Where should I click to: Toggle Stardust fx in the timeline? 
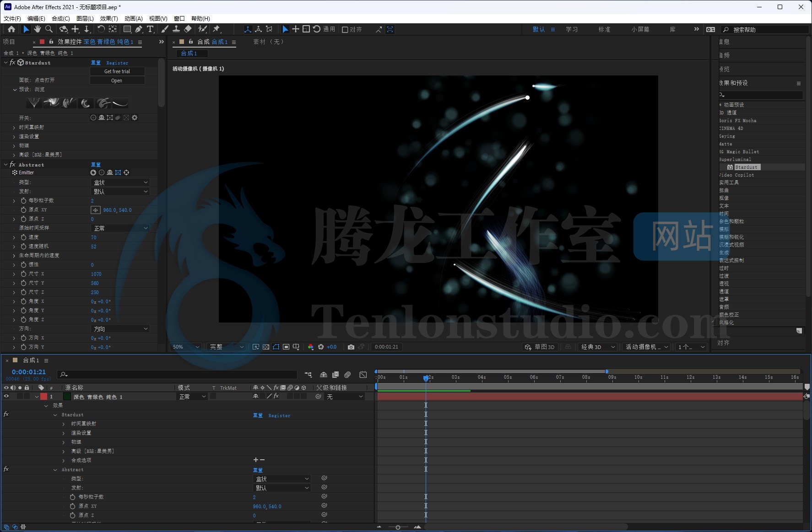6,414
